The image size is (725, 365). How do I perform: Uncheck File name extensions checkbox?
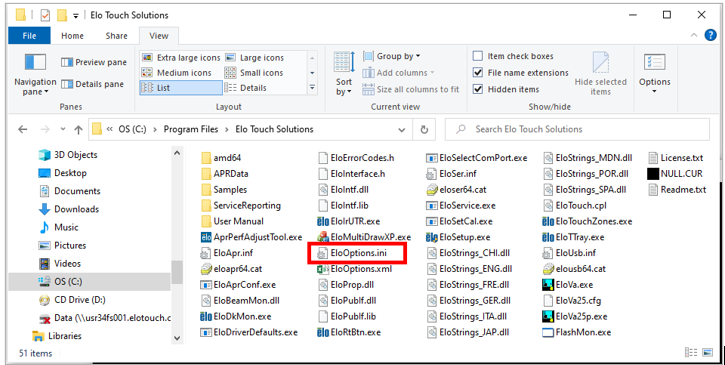coord(478,73)
